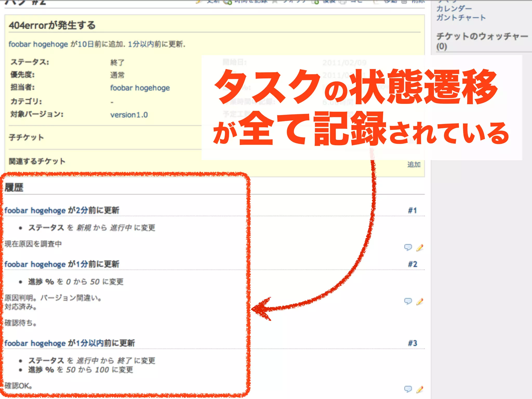Click the 関連するチケット section label
The height and width of the screenshot is (399, 532).
[37, 161]
